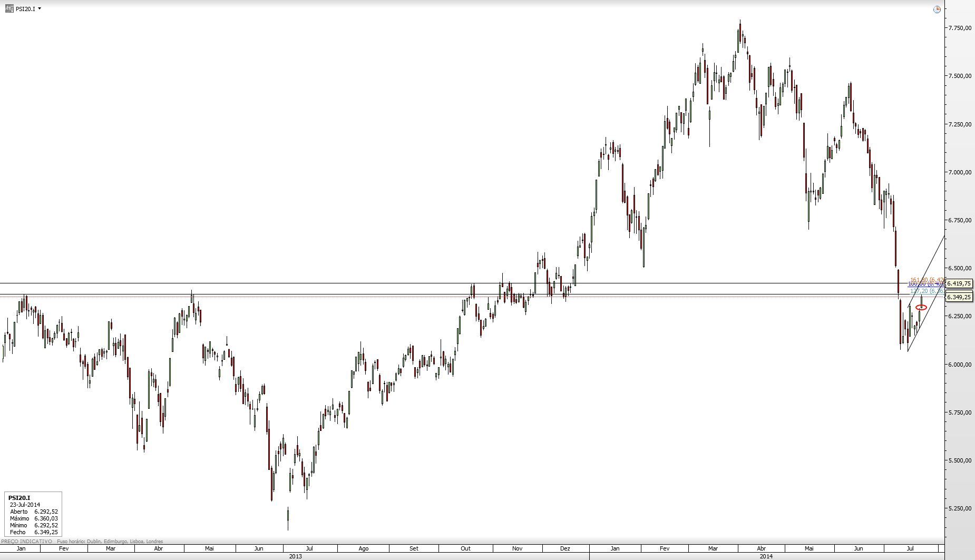Click the PSI20.I data info box
This screenshot has width=975, height=560.
[x=33, y=514]
